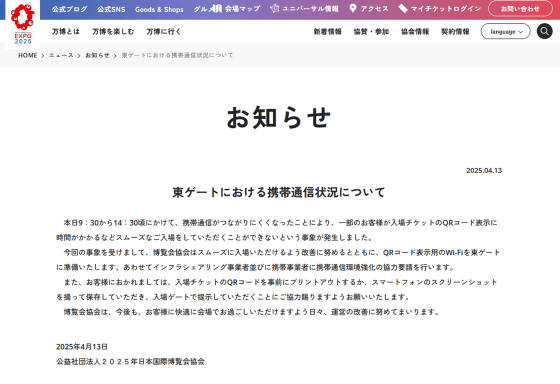This screenshot has height=384, width=560.
Task: Go to HOME in breadcrumb
Action: click(28, 55)
